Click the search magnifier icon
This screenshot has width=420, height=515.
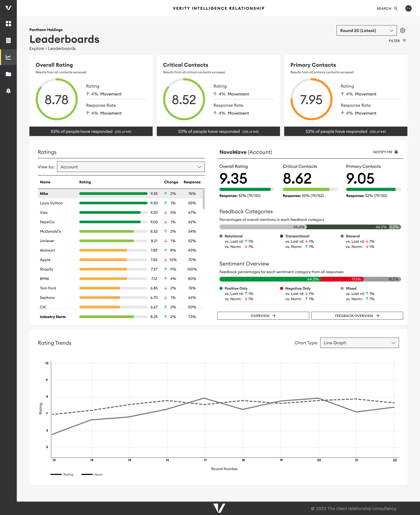pyautogui.click(x=396, y=8)
